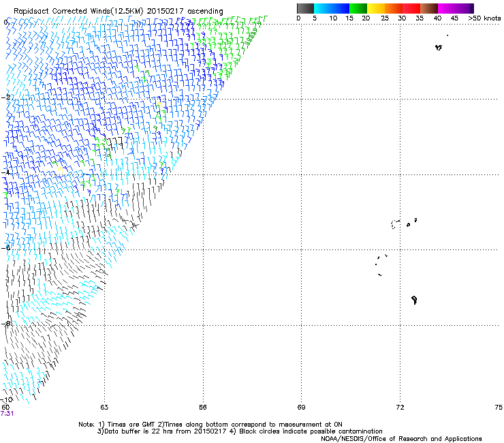
Task: Click the longitude label "66"
Action: click(202, 408)
